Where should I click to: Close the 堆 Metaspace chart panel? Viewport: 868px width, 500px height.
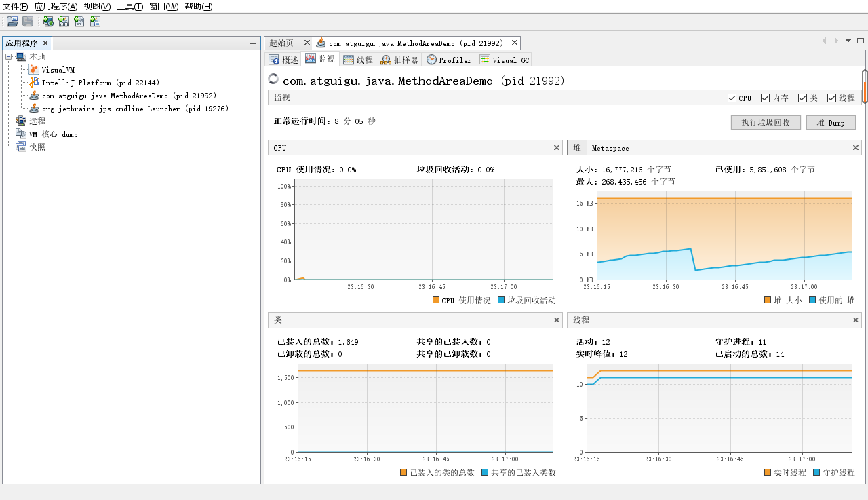[855, 148]
